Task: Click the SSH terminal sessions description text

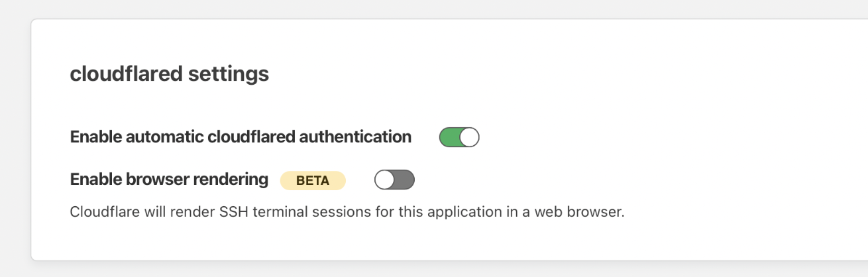Action: [x=347, y=213]
